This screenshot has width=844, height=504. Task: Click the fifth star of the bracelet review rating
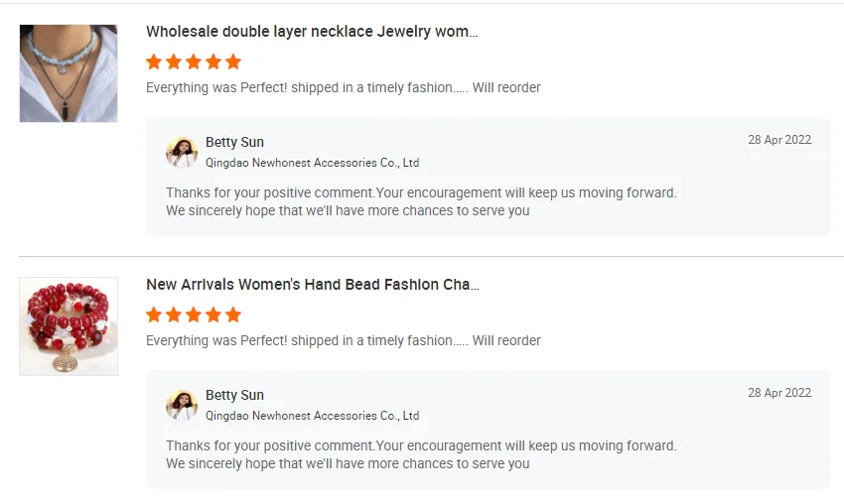[233, 315]
